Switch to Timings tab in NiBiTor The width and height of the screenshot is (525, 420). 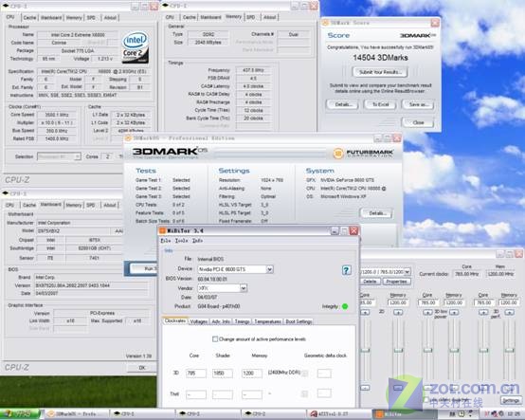[242, 321]
